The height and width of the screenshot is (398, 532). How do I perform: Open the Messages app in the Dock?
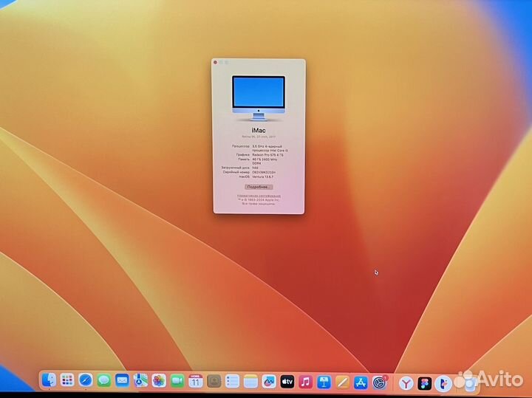(x=104, y=381)
